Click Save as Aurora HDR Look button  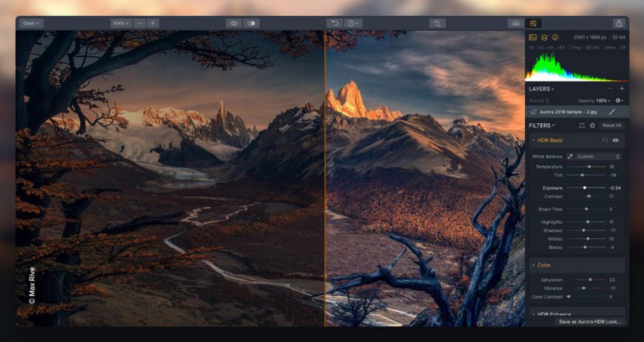(x=590, y=321)
